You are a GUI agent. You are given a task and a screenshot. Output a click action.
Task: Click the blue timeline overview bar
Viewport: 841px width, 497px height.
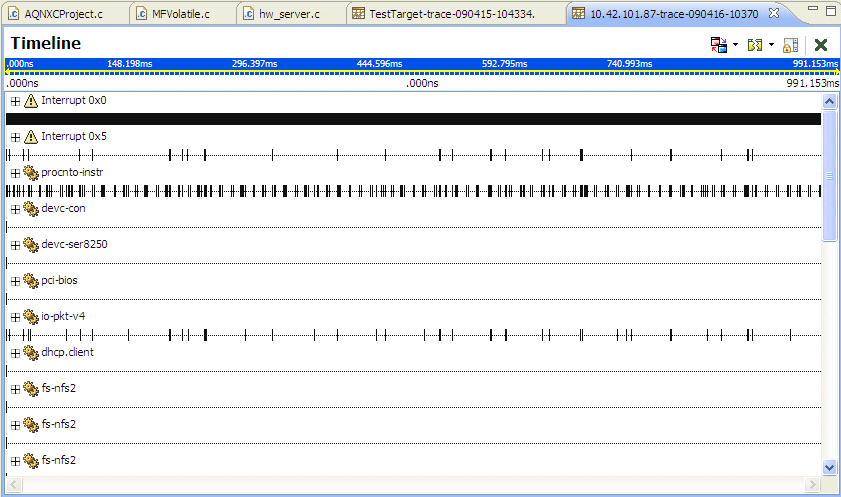click(x=420, y=64)
